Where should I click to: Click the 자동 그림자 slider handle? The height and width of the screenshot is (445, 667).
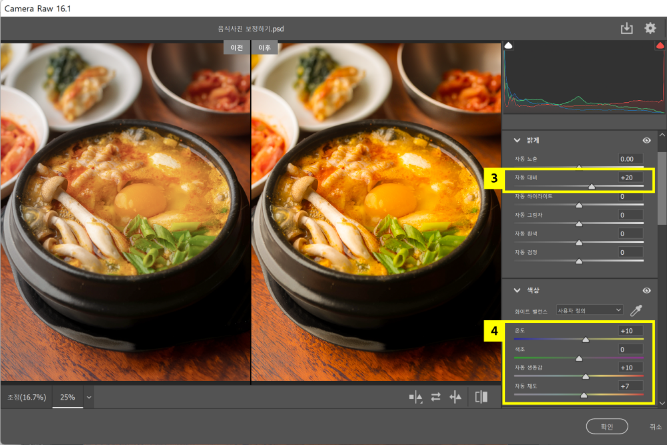click(x=579, y=224)
